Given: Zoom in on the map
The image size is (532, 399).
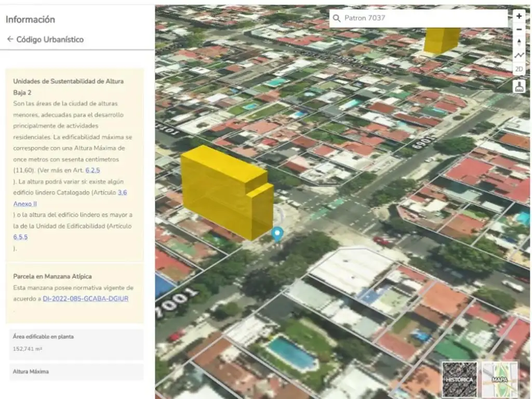Looking at the screenshot, I should [x=518, y=16].
